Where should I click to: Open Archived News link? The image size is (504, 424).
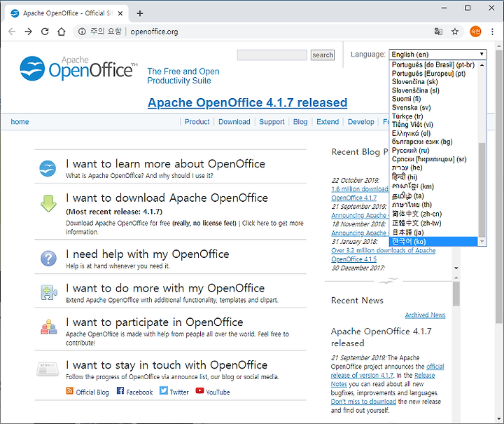point(425,315)
